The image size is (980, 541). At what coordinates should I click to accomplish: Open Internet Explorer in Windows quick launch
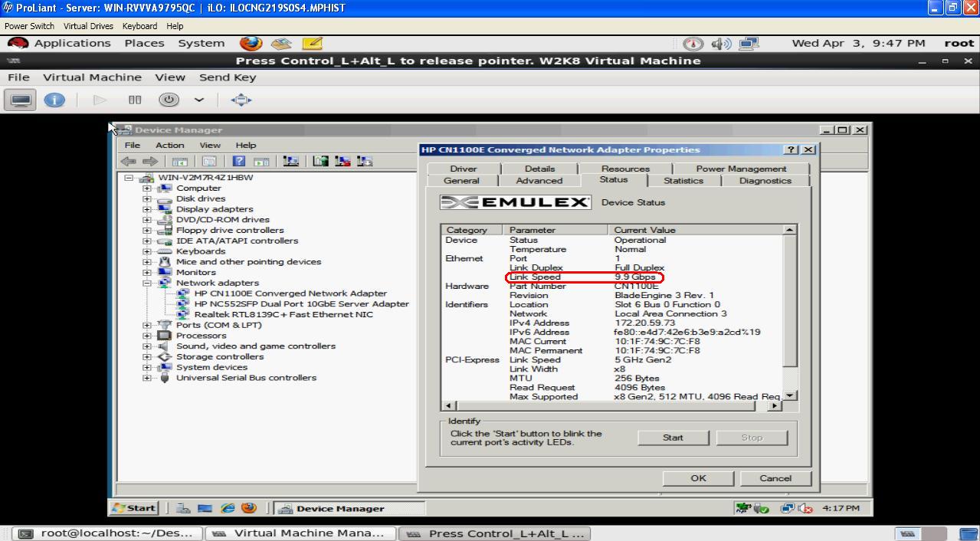pos(228,508)
